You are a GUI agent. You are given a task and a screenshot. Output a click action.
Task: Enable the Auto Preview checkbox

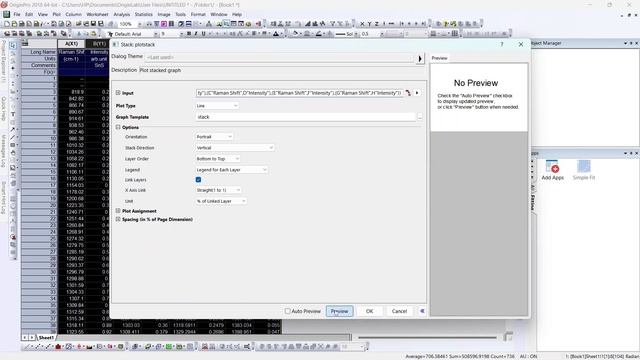coord(288,311)
